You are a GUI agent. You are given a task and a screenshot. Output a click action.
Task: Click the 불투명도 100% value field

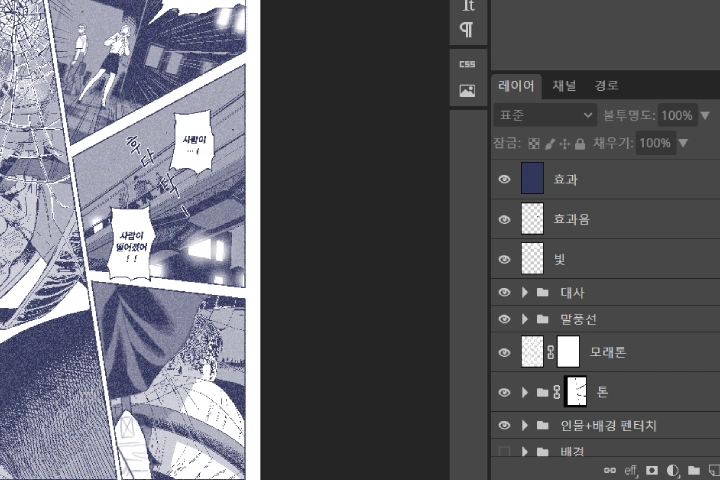[x=677, y=115]
